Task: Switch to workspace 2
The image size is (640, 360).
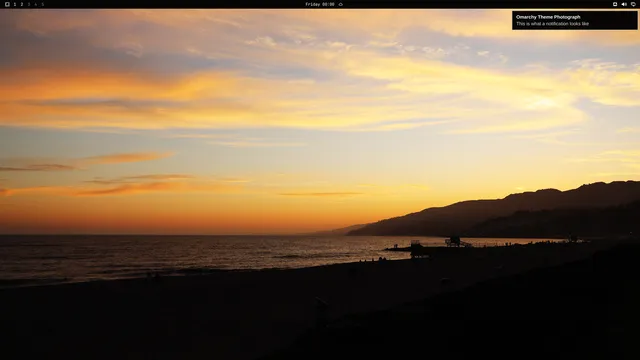Action: (x=22, y=4)
